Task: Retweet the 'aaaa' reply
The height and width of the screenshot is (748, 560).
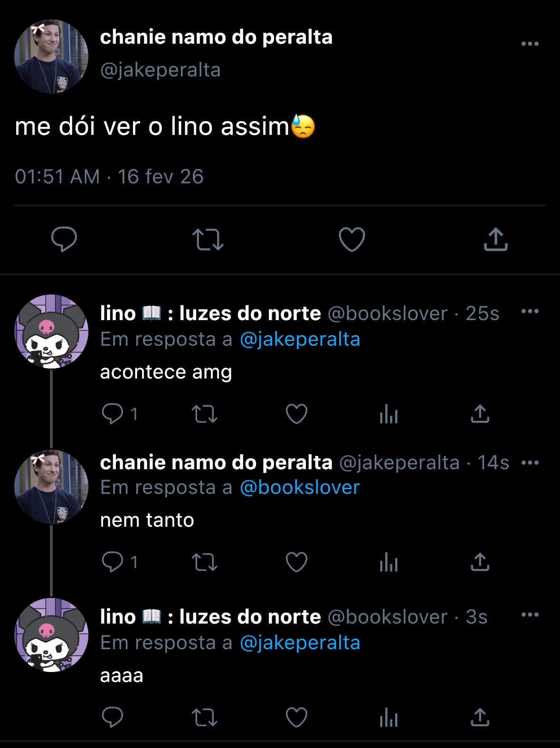Action: tap(205, 718)
